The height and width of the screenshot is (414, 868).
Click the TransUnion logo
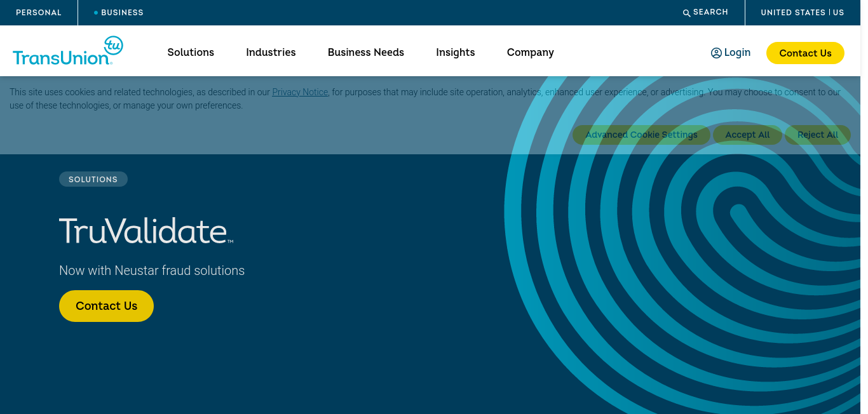pos(67,51)
